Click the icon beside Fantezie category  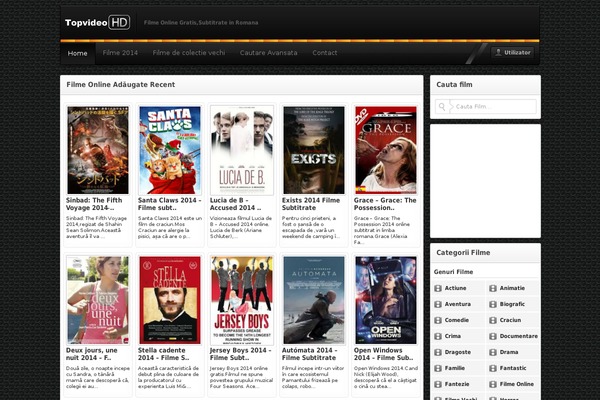point(438,384)
